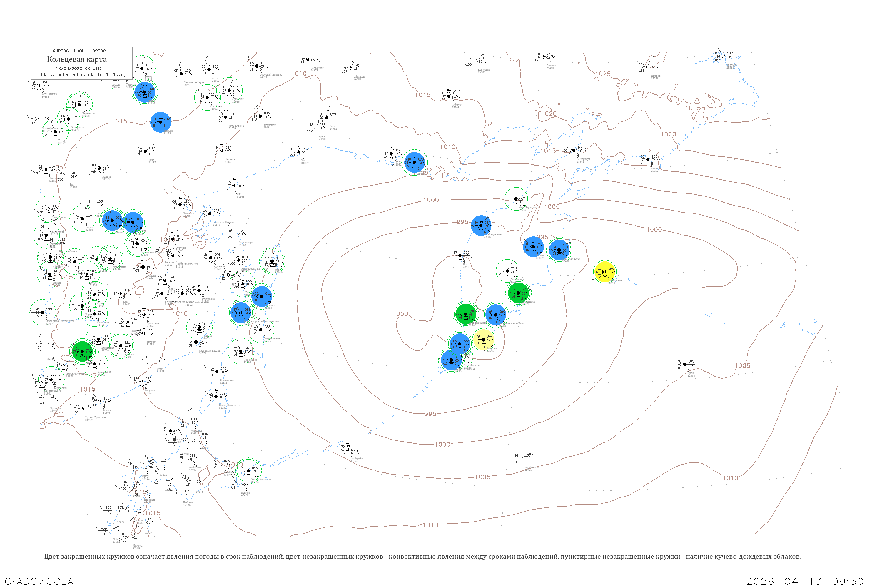Click the Кольцевая карта map title

[77, 59]
